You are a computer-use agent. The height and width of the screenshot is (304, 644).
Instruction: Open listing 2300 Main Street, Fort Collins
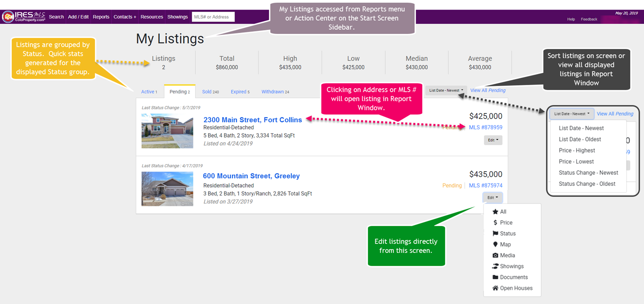pyautogui.click(x=253, y=120)
